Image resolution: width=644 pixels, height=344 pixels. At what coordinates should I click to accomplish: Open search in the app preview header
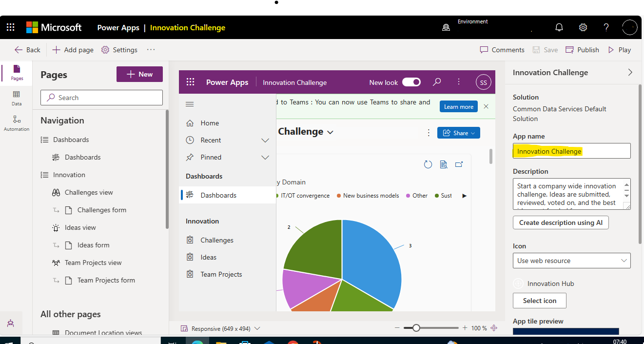[437, 82]
